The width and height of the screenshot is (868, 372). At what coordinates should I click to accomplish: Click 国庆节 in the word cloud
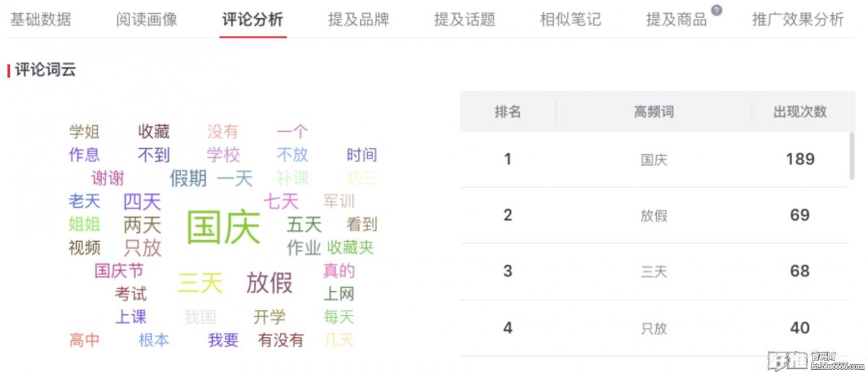pos(119,271)
